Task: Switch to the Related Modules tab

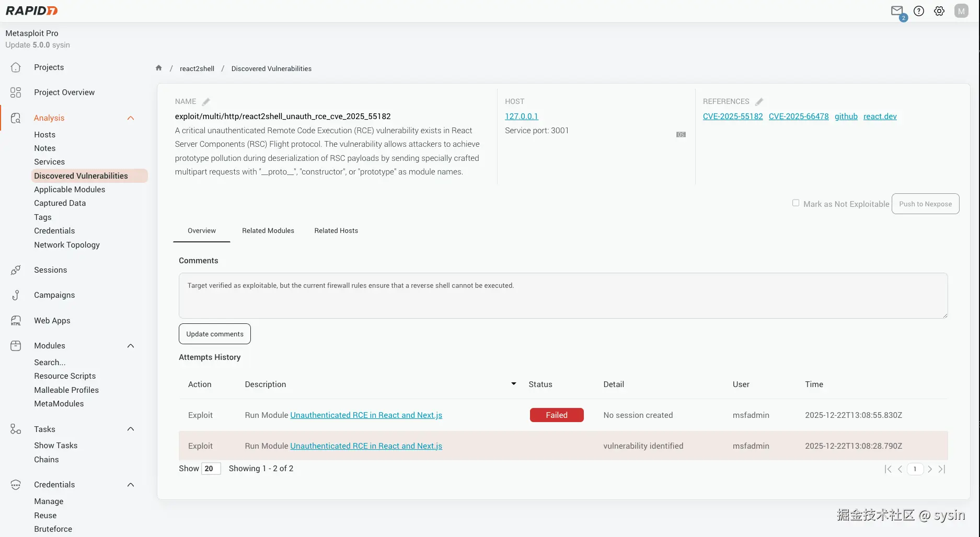Action: coord(268,230)
